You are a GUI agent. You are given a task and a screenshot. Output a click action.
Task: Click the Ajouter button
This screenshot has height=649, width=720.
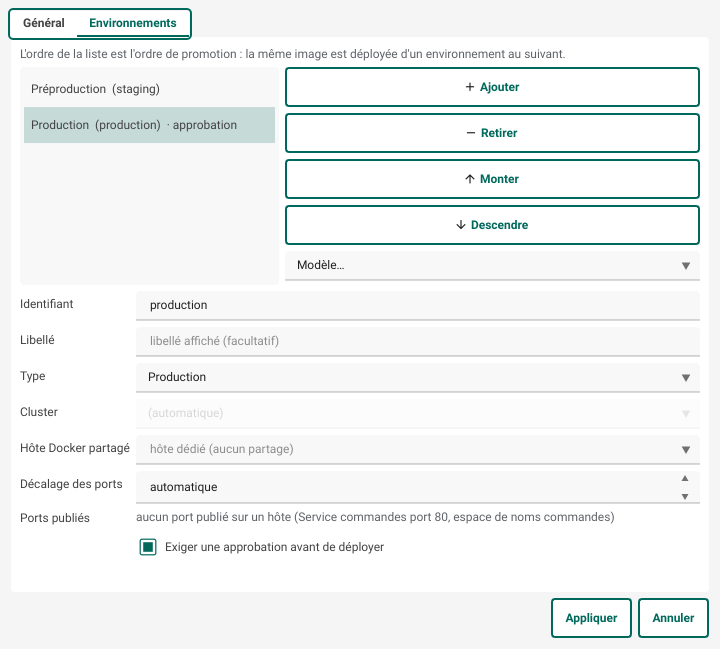pyautogui.click(x=492, y=87)
